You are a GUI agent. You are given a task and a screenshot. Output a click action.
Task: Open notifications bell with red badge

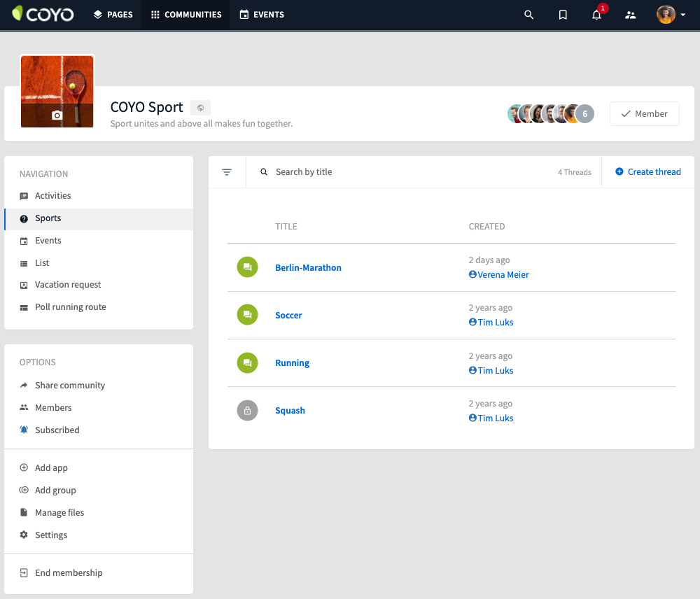(x=597, y=15)
